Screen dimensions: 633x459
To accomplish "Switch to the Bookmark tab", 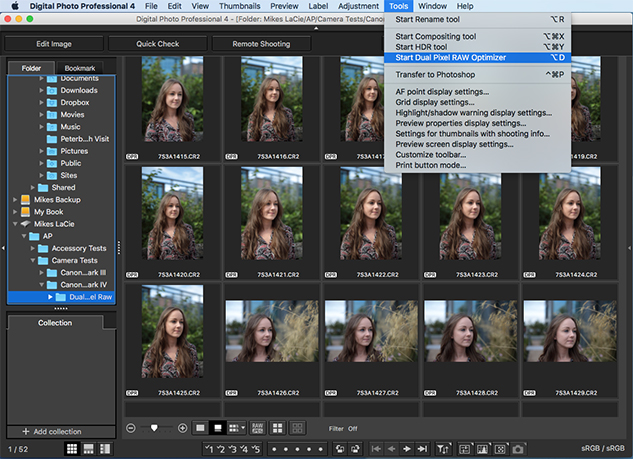I will click(80, 68).
